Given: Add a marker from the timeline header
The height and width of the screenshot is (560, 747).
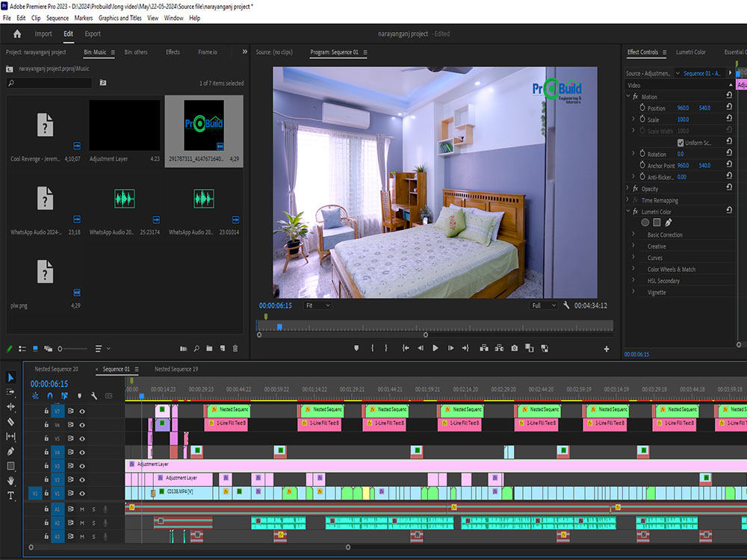Looking at the screenshot, I should point(79,396).
